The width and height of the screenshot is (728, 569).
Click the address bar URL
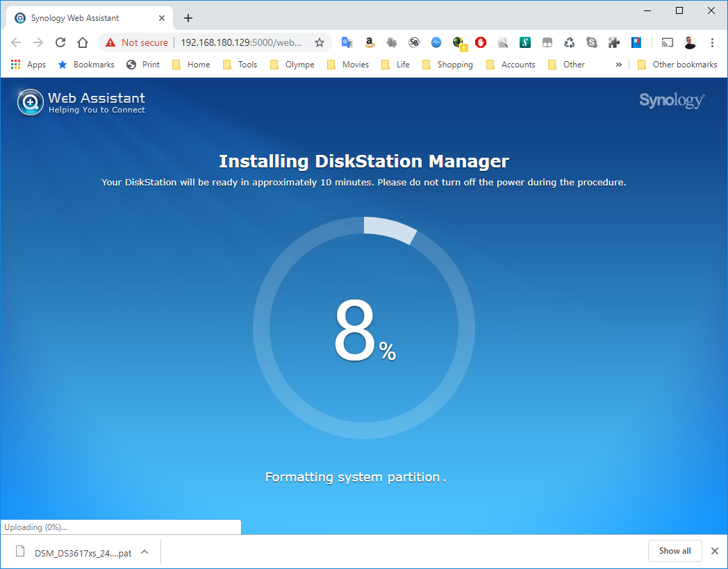point(241,43)
